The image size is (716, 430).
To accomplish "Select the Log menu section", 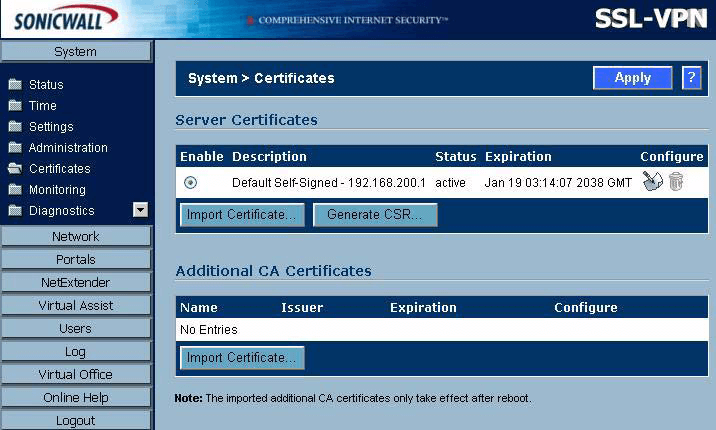I will [76, 351].
